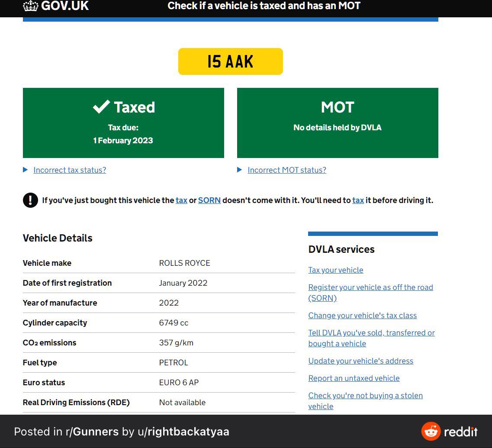The width and height of the screenshot is (492, 448).
Task: Click the 1 February 2023 tax due date
Action: [x=123, y=140]
